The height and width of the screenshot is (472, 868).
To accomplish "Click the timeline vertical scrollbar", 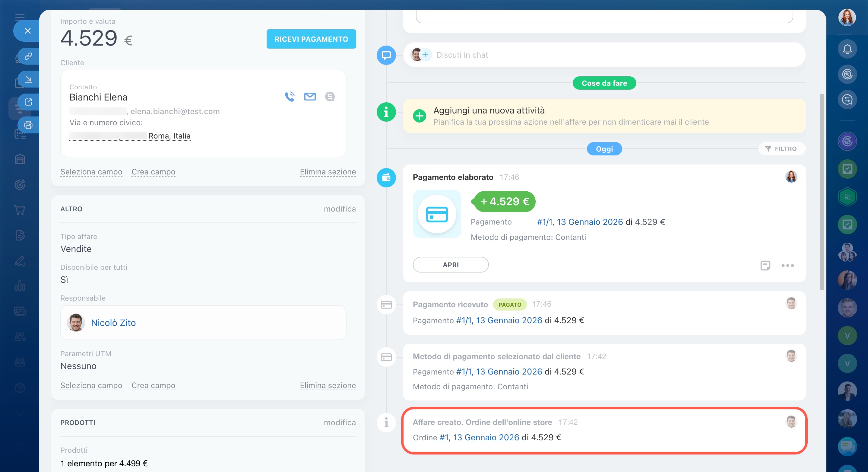I will [822, 192].
